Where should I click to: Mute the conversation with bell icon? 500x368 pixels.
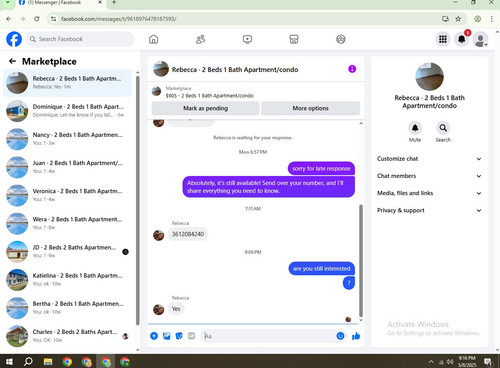pos(415,128)
